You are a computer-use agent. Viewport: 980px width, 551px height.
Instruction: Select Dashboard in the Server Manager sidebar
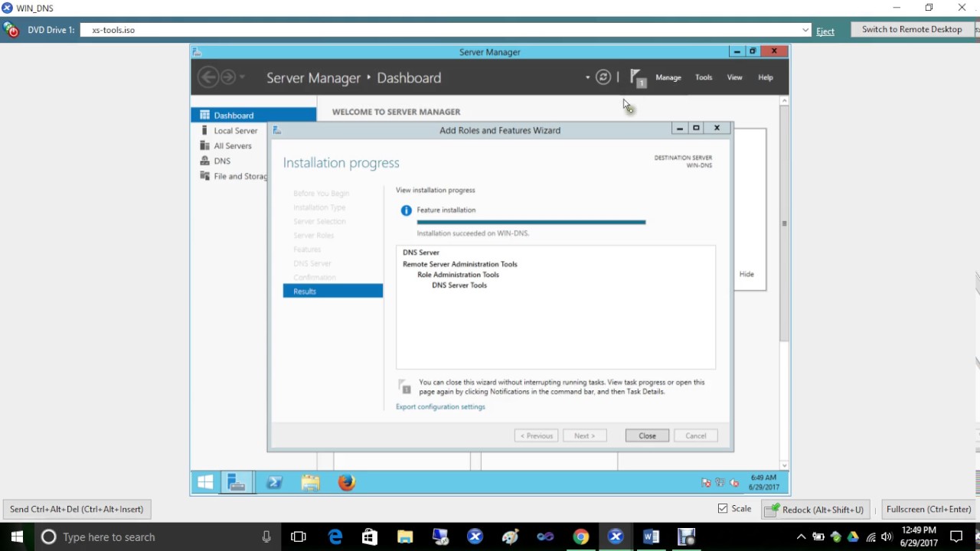(x=253, y=116)
